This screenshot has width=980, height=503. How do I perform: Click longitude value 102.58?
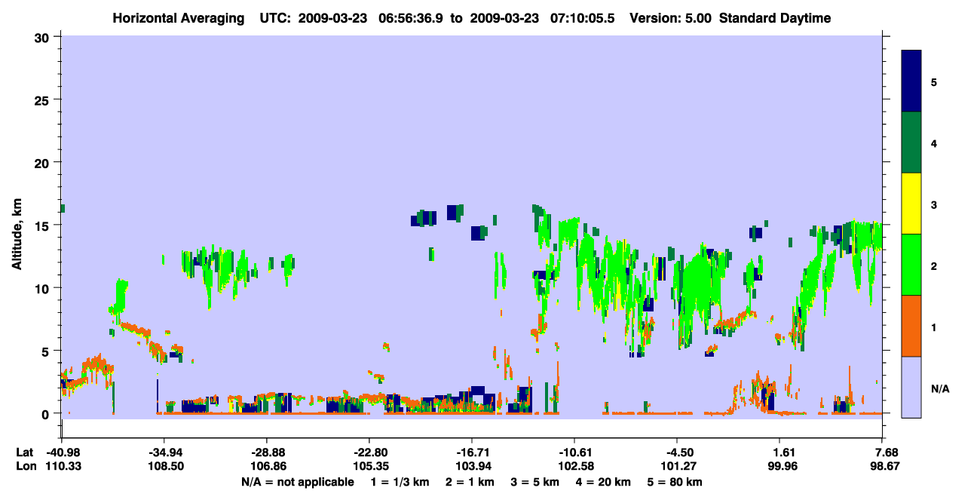tap(574, 466)
